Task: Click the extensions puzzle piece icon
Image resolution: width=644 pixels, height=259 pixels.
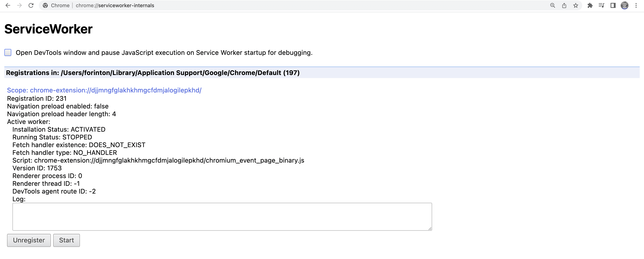Action: click(x=590, y=5)
